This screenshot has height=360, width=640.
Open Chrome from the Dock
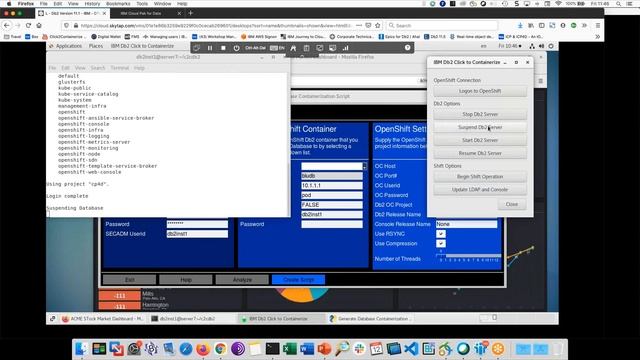tap(220, 349)
